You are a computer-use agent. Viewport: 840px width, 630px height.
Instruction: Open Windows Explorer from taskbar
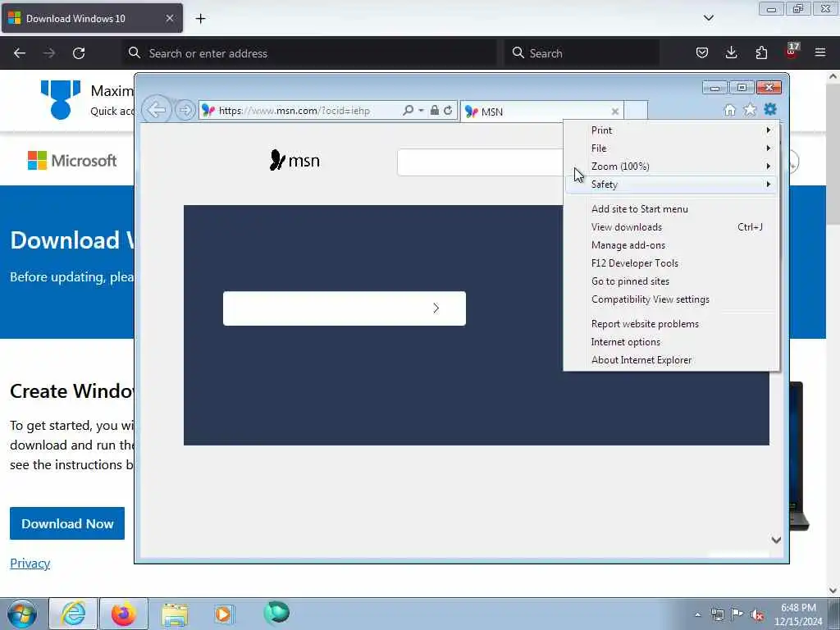click(x=175, y=614)
